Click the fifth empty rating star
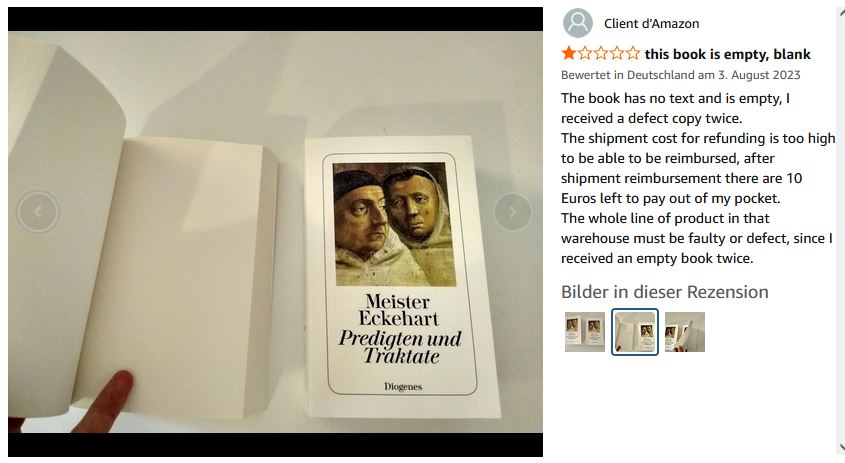The width and height of the screenshot is (845, 463). pos(632,54)
